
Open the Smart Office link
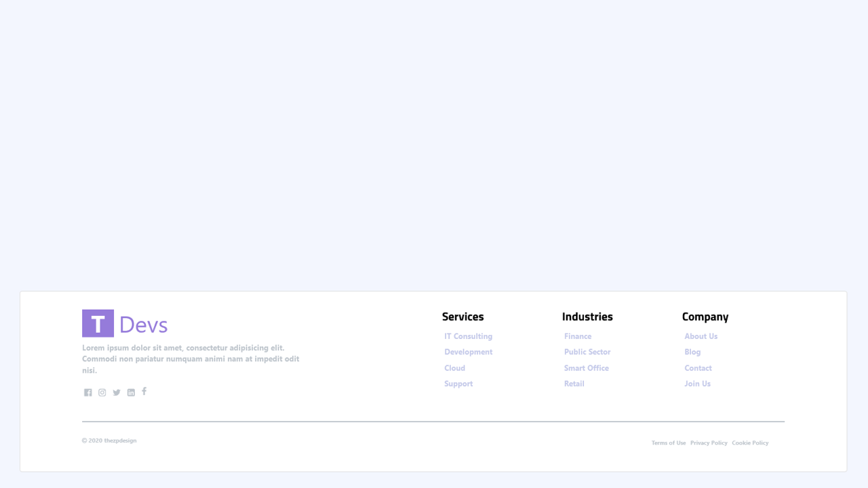click(x=586, y=368)
